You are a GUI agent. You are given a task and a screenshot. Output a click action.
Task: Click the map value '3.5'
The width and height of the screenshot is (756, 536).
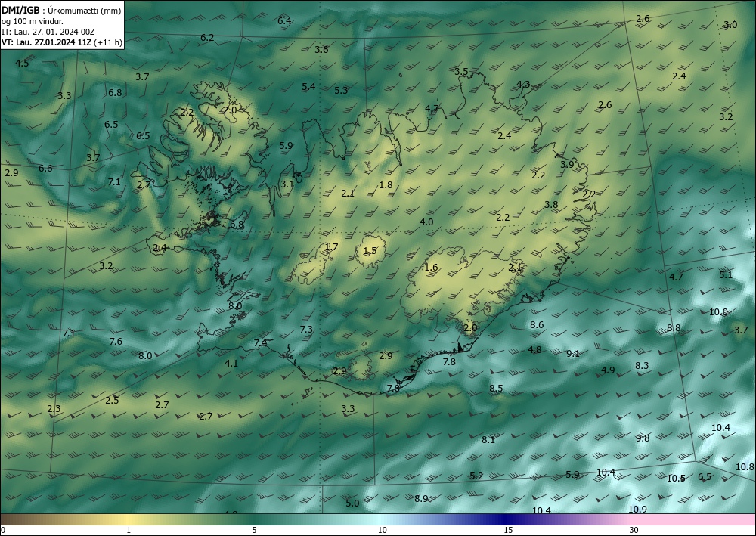[461, 71]
